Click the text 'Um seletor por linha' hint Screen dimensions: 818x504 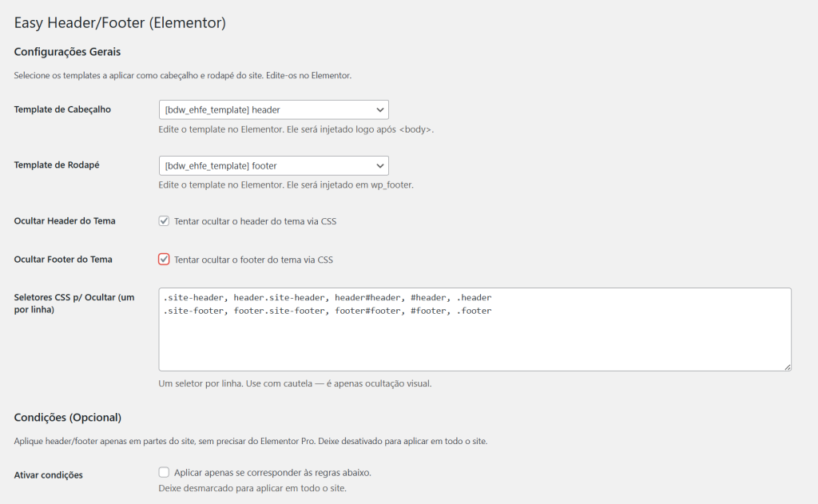coord(295,383)
